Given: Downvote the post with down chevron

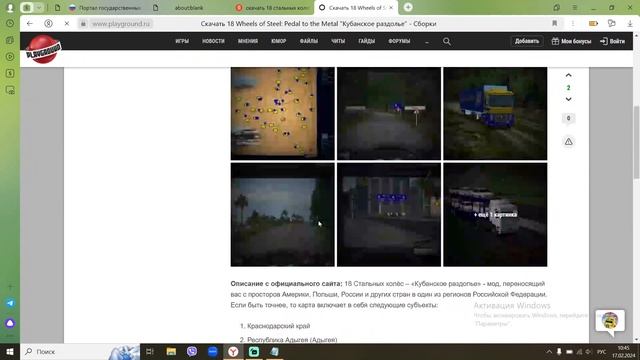Looking at the screenshot, I should click(568, 99).
